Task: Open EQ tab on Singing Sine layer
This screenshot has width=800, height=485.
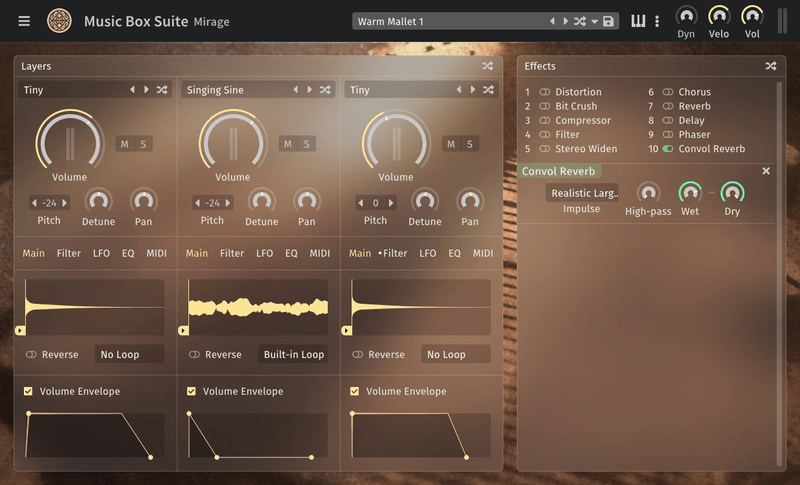Action: (x=291, y=253)
